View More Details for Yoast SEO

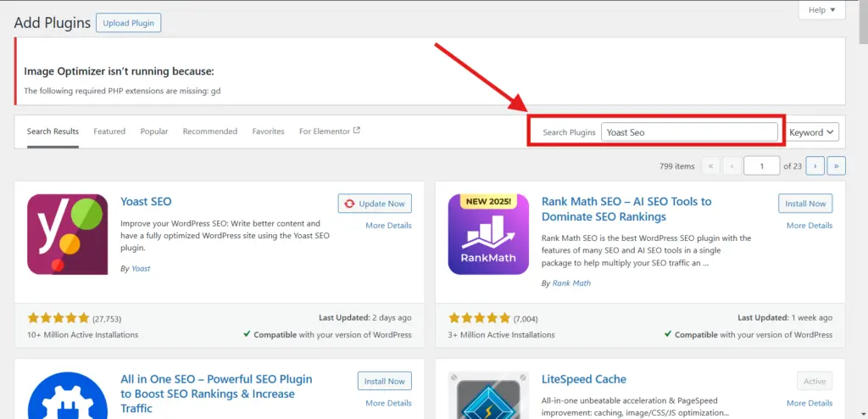(x=388, y=226)
